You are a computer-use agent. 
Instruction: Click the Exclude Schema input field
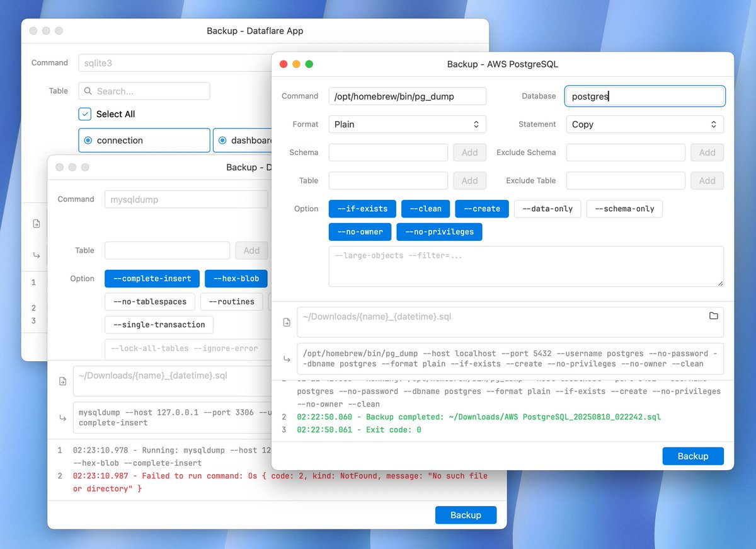626,153
